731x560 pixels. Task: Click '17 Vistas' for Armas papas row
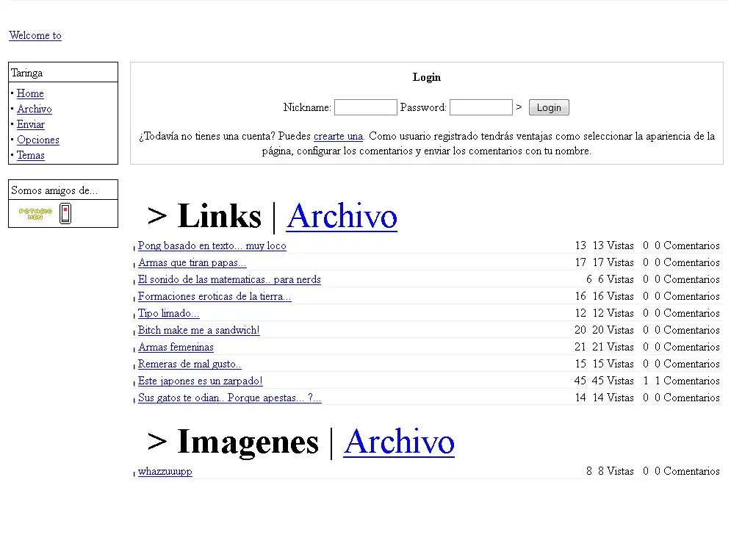point(613,262)
